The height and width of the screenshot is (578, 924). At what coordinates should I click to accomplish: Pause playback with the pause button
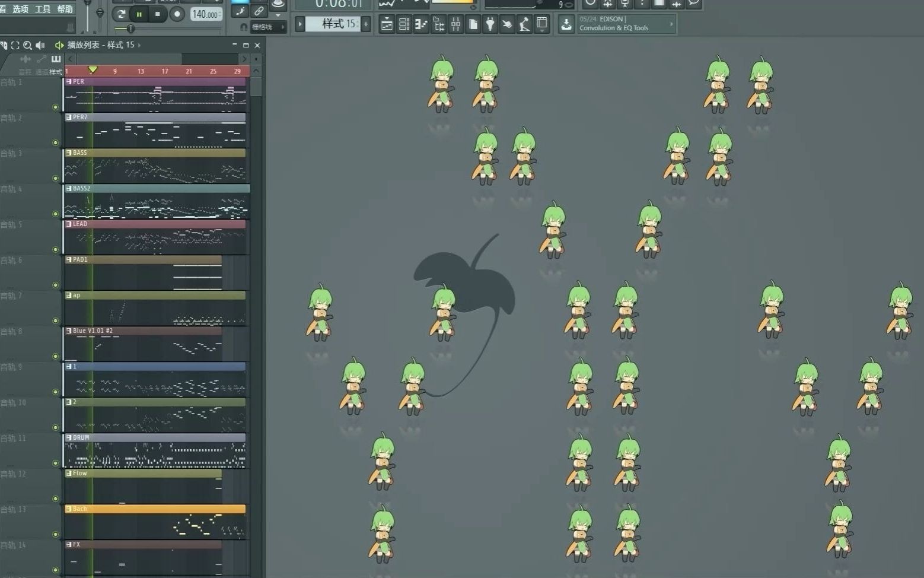pyautogui.click(x=139, y=14)
